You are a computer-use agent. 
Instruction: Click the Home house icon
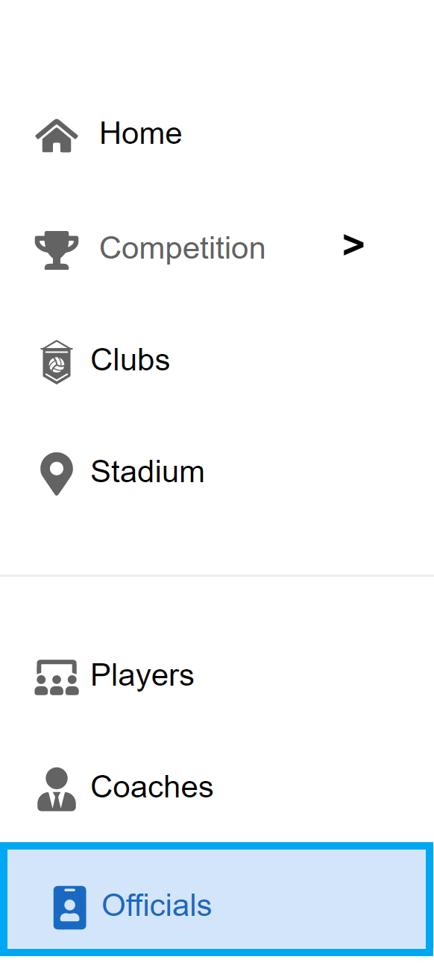(57, 136)
